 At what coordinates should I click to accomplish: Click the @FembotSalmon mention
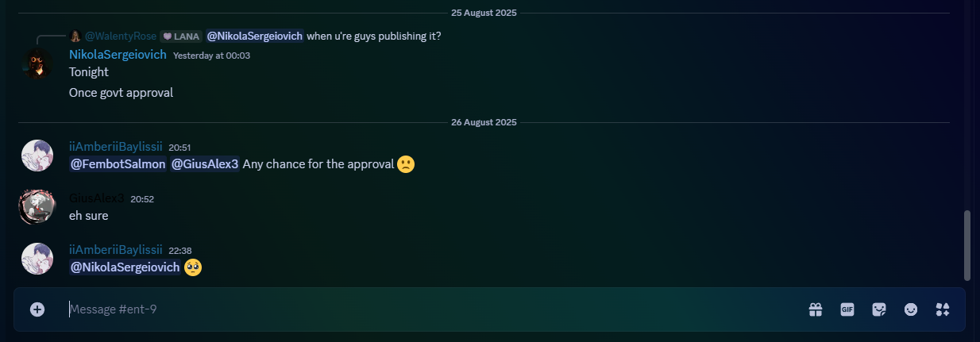coord(118,164)
